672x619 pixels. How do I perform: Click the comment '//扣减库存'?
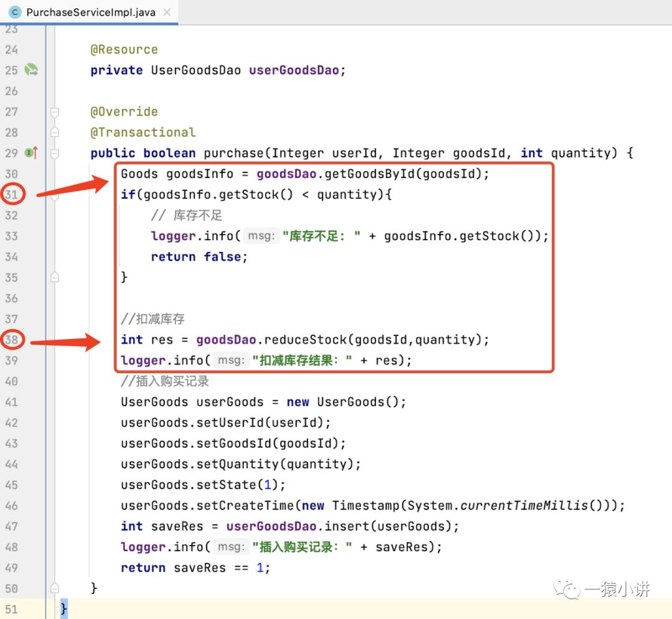pos(152,319)
